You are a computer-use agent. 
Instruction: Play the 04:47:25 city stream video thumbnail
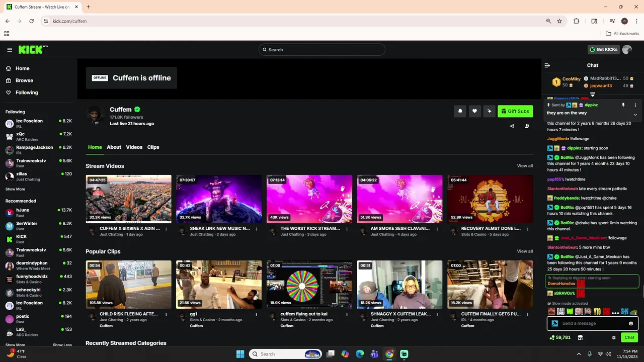point(128,199)
